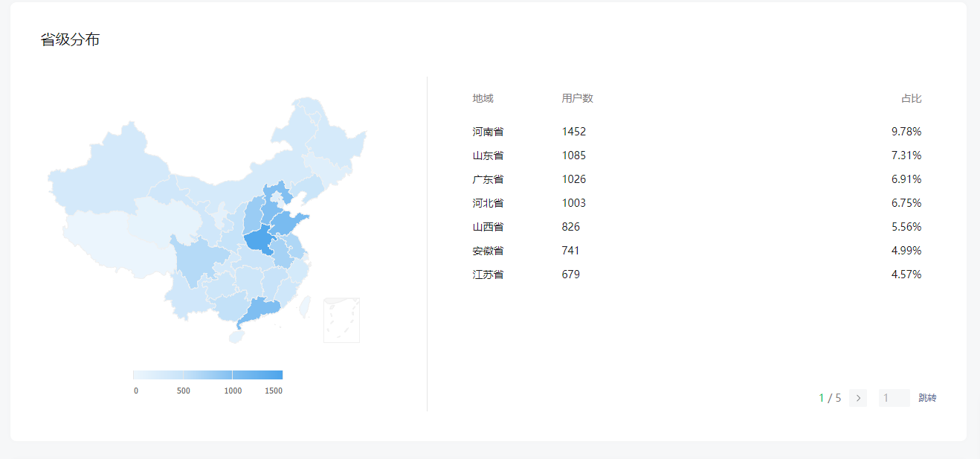Click user count value 679
The width and height of the screenshot is (980, 459).
[571, 275]
